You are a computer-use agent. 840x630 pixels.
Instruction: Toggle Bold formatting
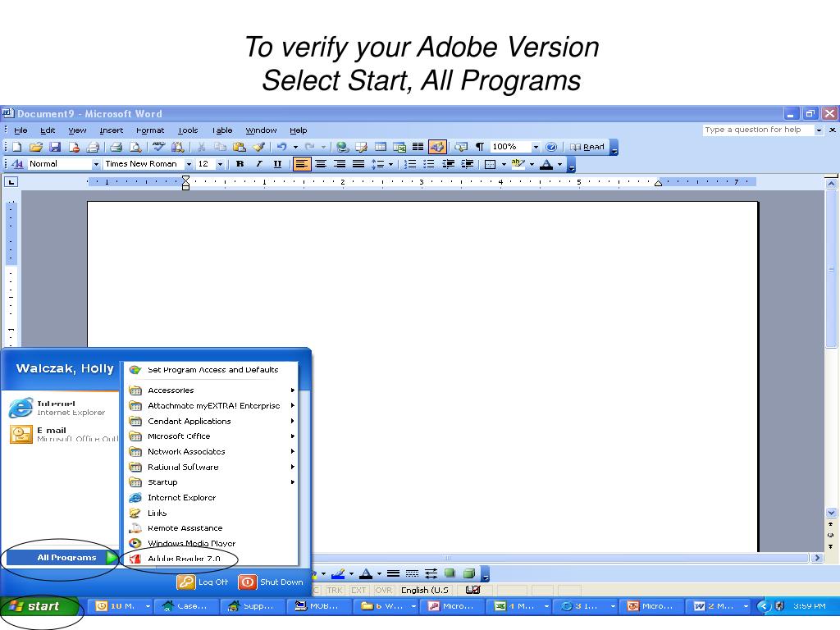pos(240,164)
